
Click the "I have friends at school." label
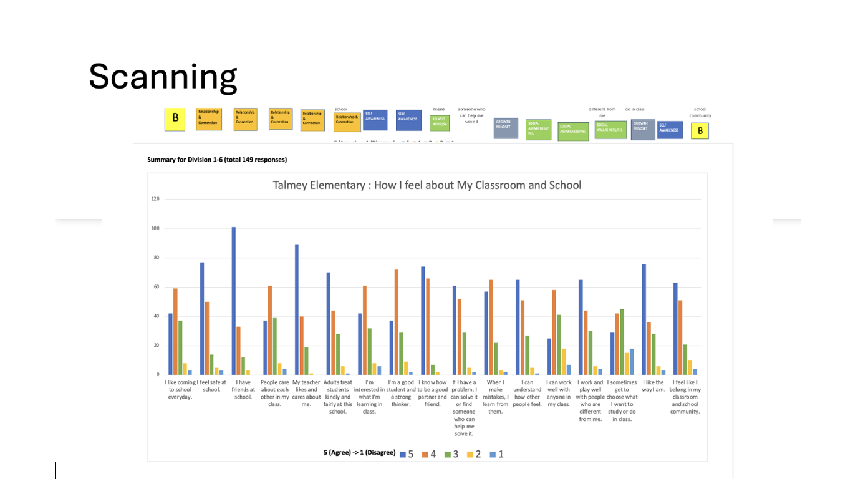pyautogui.click(x=243, y=389)
